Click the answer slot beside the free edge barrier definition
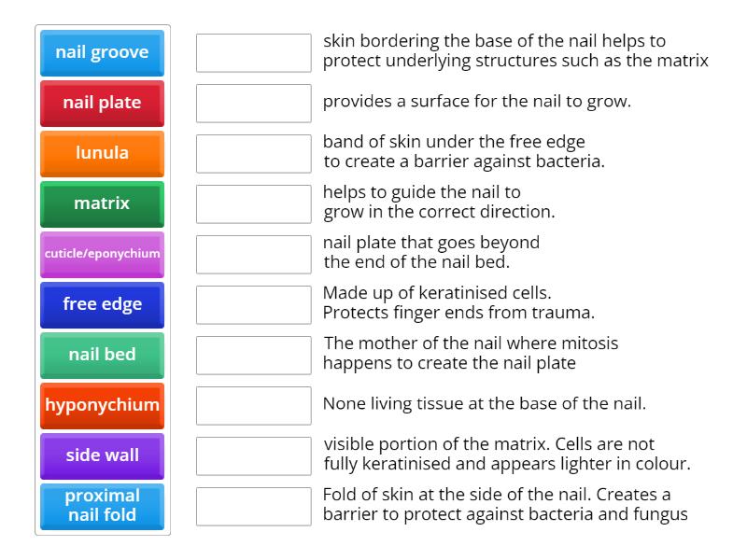Viewport: 747px width, 560px height. coord(253,154)
